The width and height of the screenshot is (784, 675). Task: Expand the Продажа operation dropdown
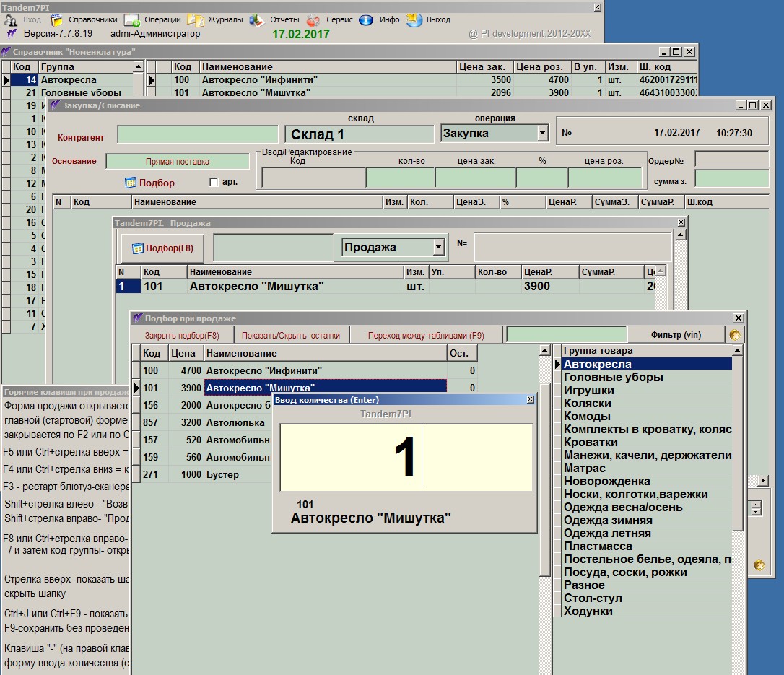coord(438,247)
